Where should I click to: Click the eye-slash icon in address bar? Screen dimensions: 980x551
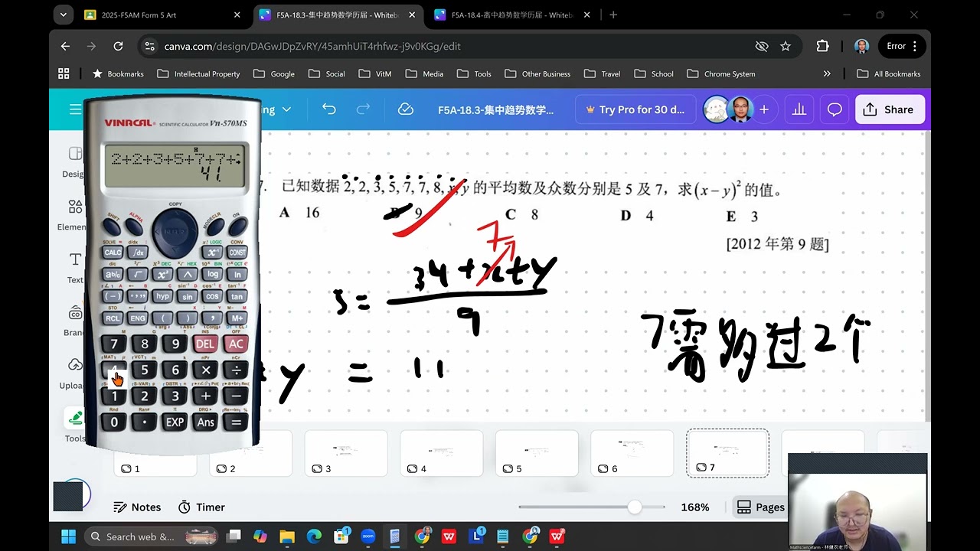(762, 46)
